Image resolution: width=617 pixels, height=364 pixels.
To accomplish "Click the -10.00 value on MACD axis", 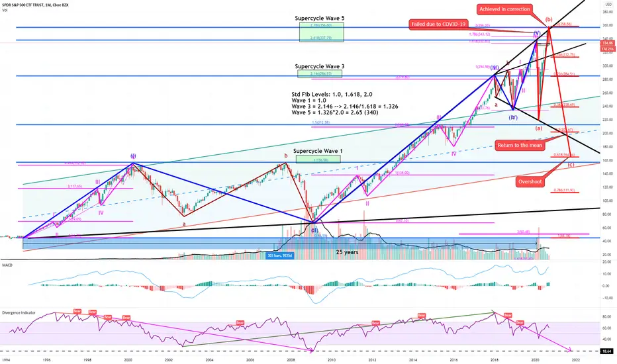I will [x=608, y=298].
